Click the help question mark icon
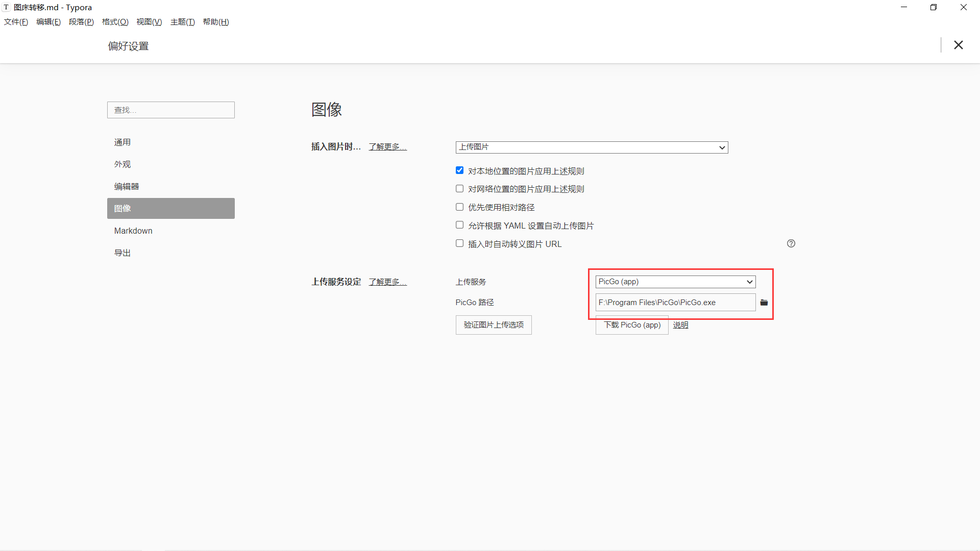Image resolution: width=980 pixels, height=551 pixels. click(791, 243)
